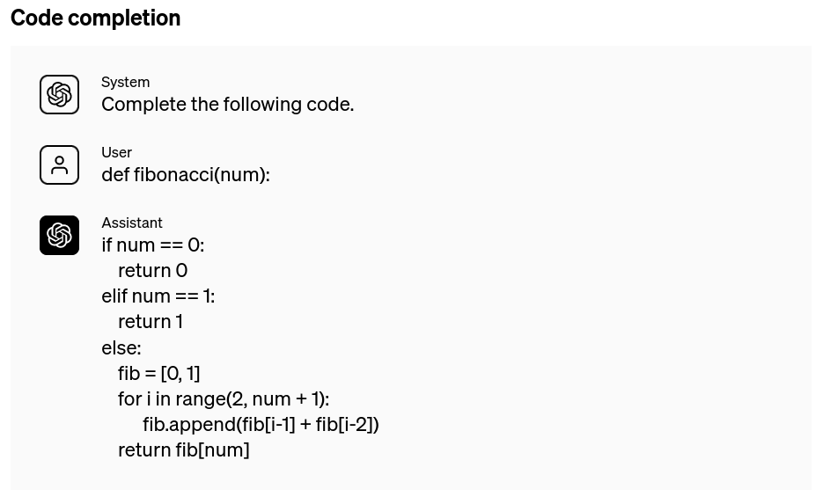
Task: Click the 'return 0' code line
Action: (152, 270)
